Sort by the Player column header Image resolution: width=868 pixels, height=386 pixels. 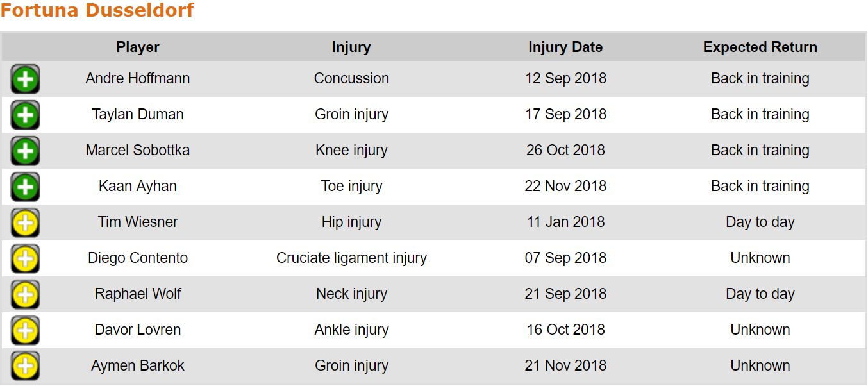click(x=138, y=47)
